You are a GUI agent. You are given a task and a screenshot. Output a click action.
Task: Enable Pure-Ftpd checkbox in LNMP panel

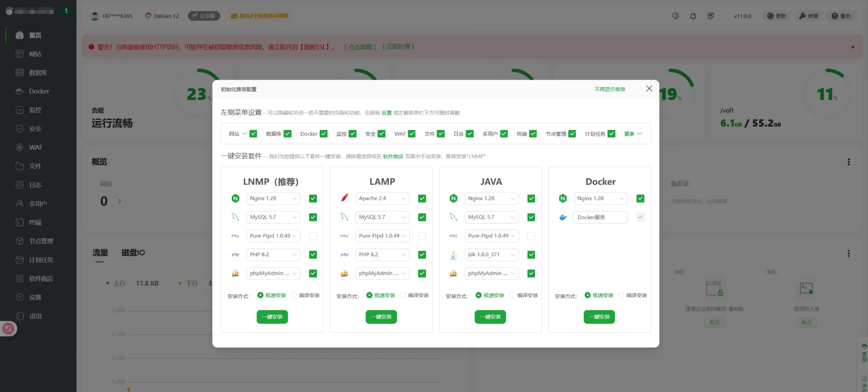coord(313,236)
